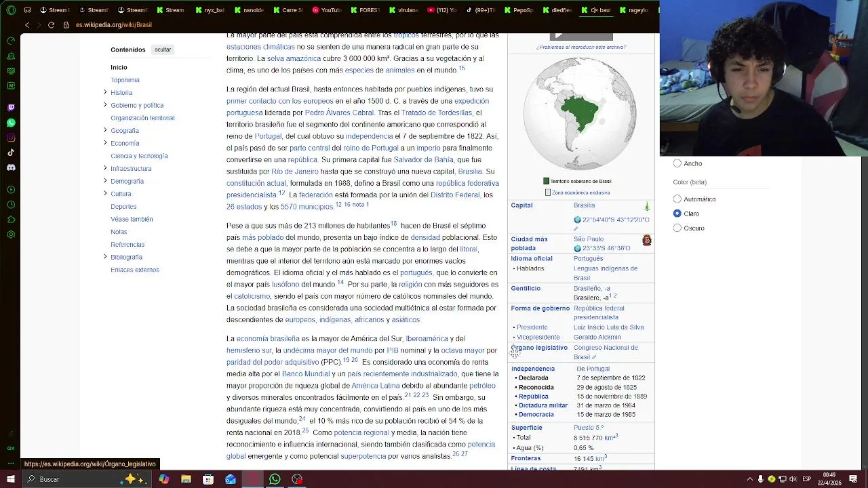Open the Órgano legislativo infobox link
The width and height of the screenshot is (868, 488).
click(539, 348)
